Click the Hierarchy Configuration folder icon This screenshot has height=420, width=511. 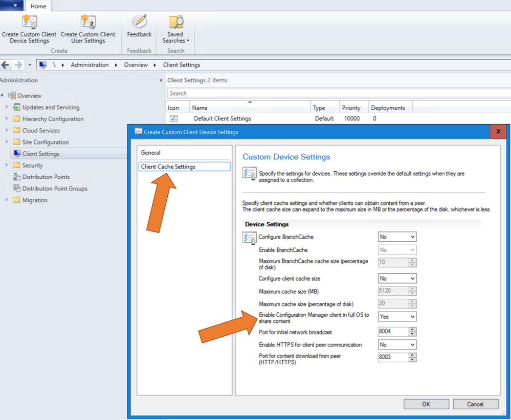coord(16,119)
